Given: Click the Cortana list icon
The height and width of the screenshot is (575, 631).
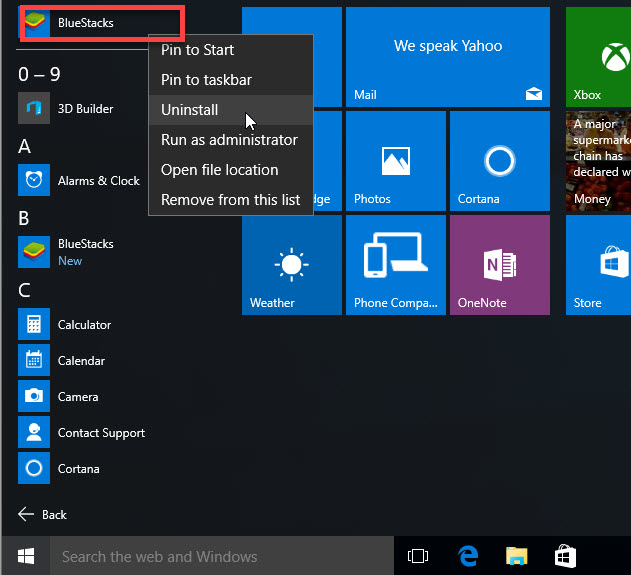Looking at the screenshot, I should 34,468.
